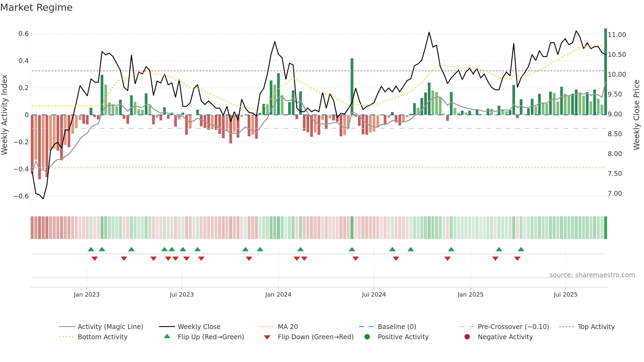
Task: Click the last dark green regime strip cell
Action: tap(606, 228)
